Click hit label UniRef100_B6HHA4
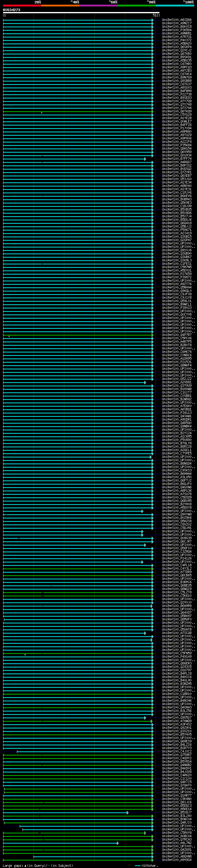The image size is (197, 868). click(177, 474)
